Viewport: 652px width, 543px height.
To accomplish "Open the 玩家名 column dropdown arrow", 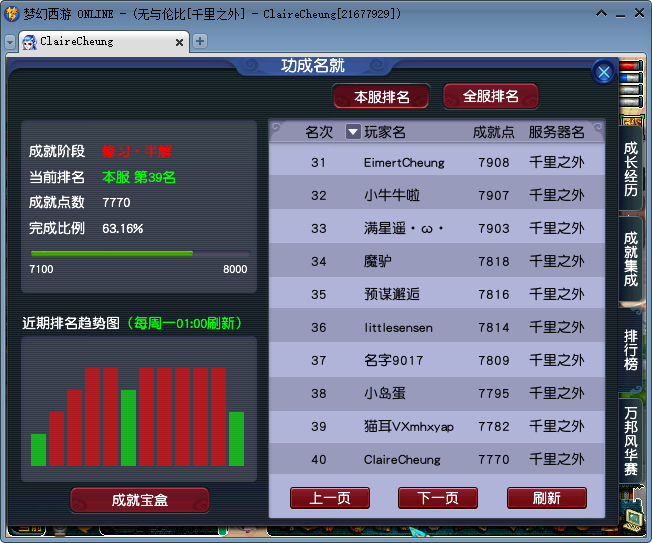I will pyautogui.click(x=353, y=132).
